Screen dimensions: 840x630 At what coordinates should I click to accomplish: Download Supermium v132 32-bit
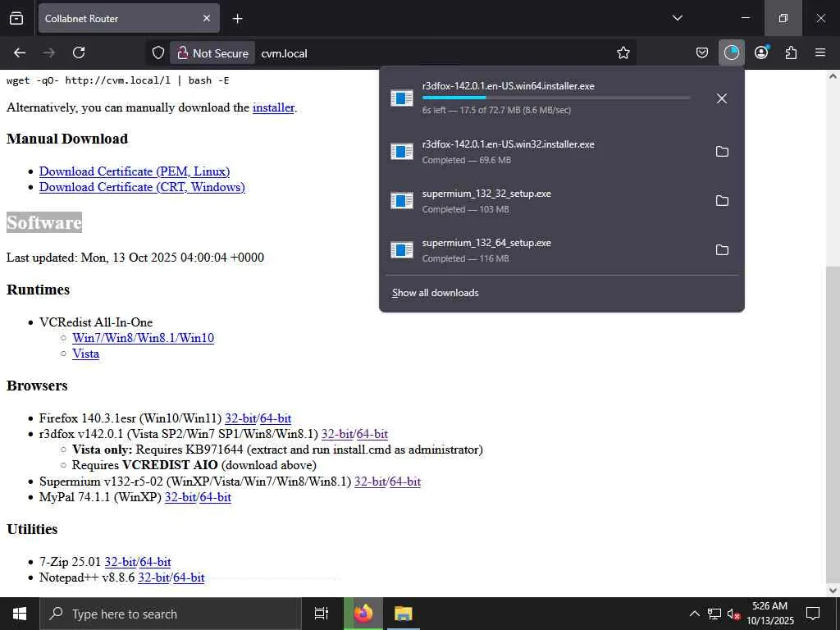point(370,482)
